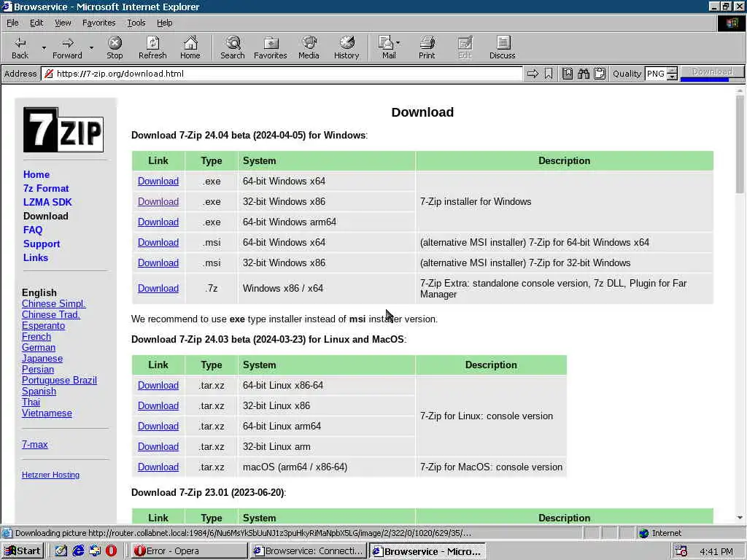The height and width of the screenshot is (560, 747).
Task: Go back using the Back toolbar button
Action: click(20, 47)
